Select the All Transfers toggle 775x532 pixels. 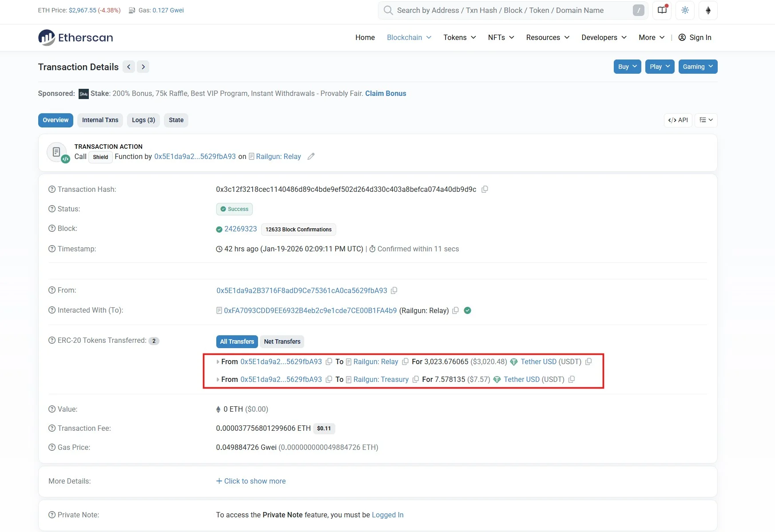(237, 341)
